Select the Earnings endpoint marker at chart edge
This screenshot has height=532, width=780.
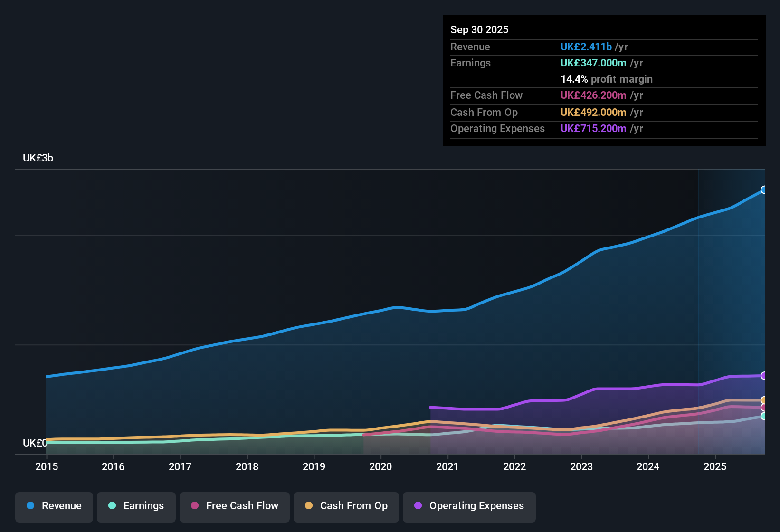coord(764,417)
